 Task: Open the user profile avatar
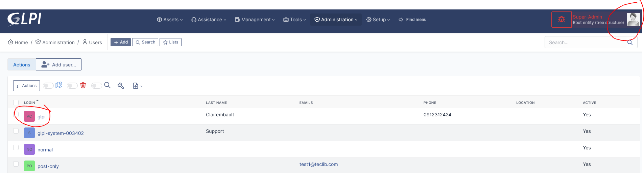(633, 20)
